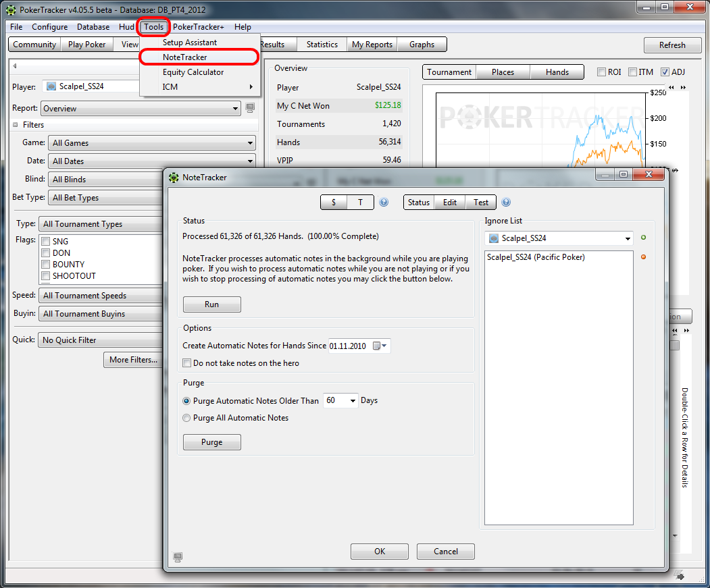Click the monitor icon beside Report dropdown
This screenshot has width=710, height=588.
[250, 108]
